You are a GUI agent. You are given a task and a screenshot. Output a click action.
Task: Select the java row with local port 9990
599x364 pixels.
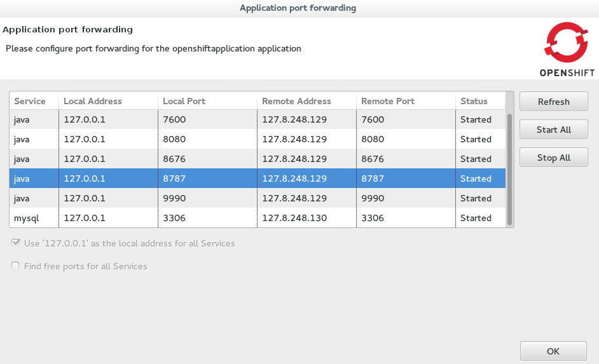258,198
